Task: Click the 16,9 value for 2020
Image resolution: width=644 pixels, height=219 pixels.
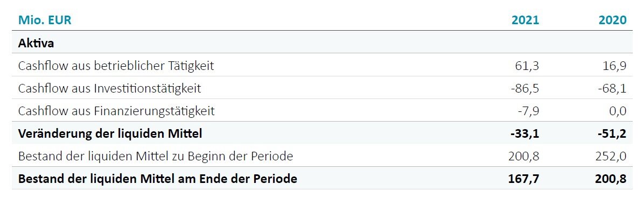Action: 614,66
